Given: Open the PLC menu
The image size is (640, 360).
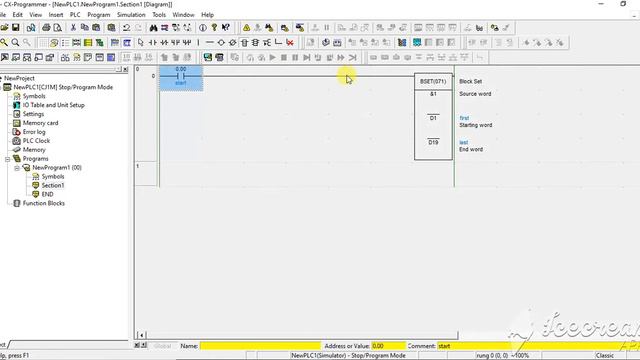Looking at the screenshot, I should [x=75, y=15].
